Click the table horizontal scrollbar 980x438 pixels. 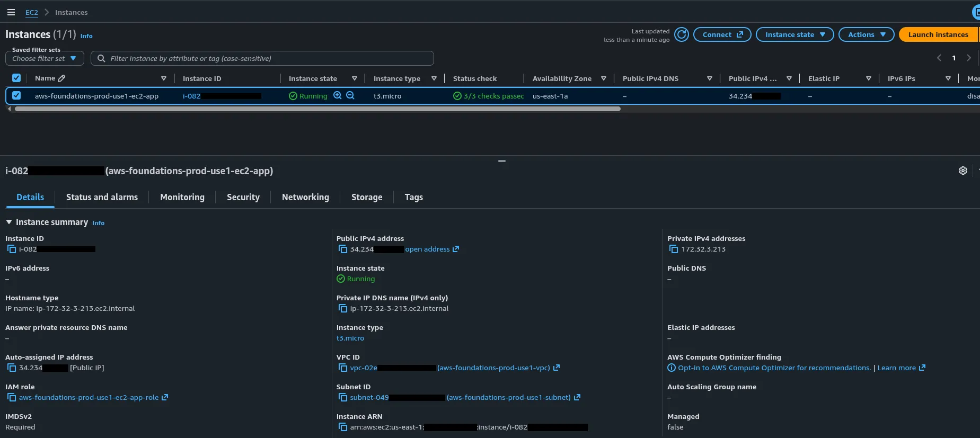(317, 109)
